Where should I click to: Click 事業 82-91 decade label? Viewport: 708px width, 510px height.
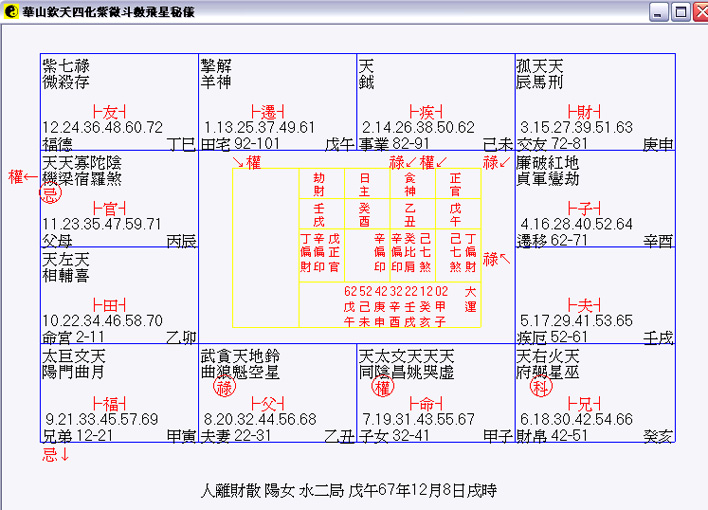pyautogui.click(x=394, y=144)
